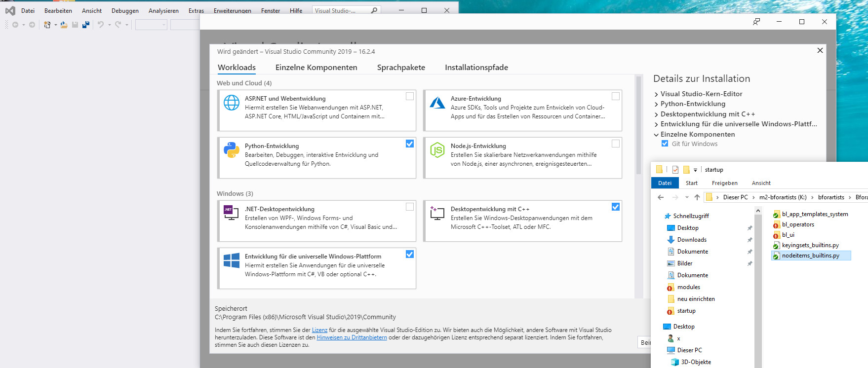Click the New Project toolbar icon
The image size is (868, 368).
point(47,25)
